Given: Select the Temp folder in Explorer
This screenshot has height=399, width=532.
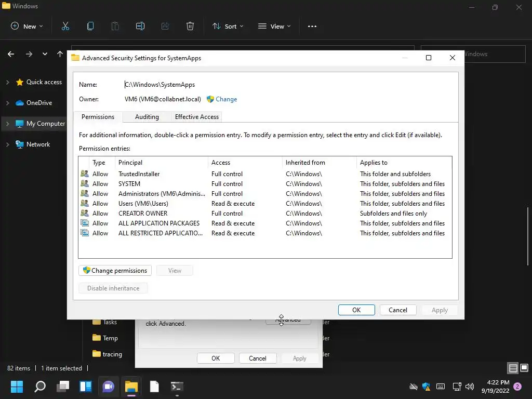Looking at the screenshot, I should click(x=105, y=338).
